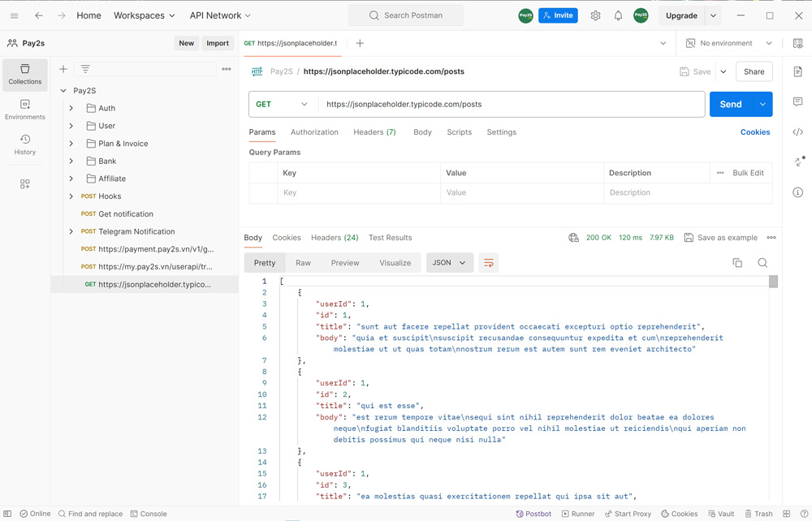812x521 pixels.
Task: Open the Workspaces dropdown
Action: 145,15
